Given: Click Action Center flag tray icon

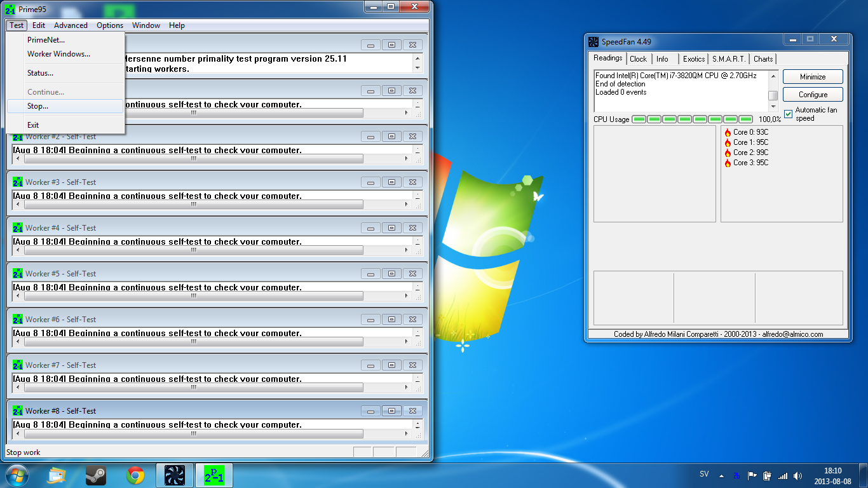Looking at the screenshot, I should point(752,475).
